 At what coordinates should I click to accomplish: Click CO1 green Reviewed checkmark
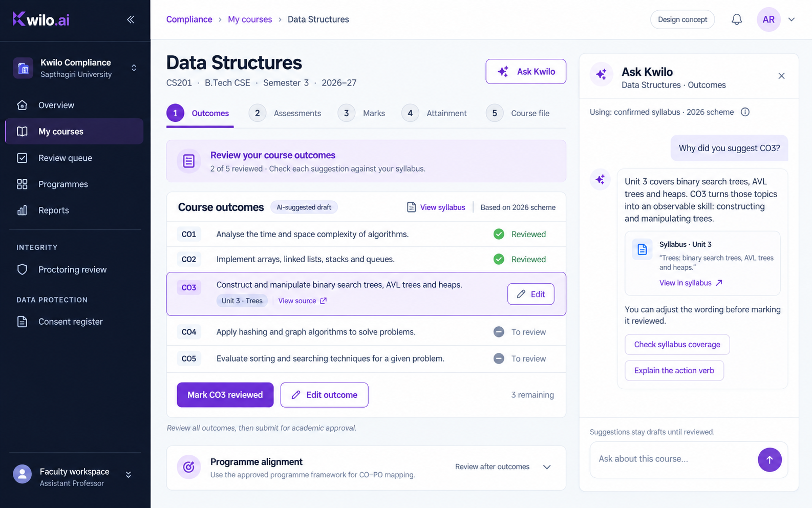[x=499, y=234]
